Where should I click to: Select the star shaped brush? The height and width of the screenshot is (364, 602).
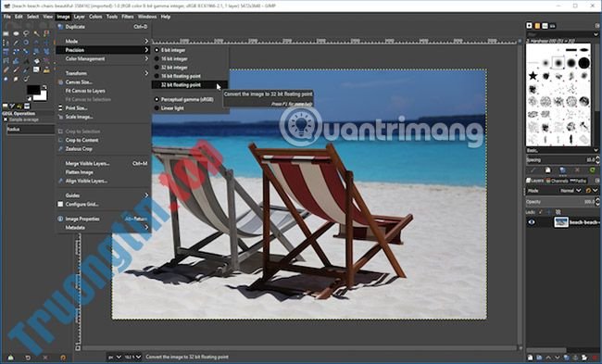point(533,76)
